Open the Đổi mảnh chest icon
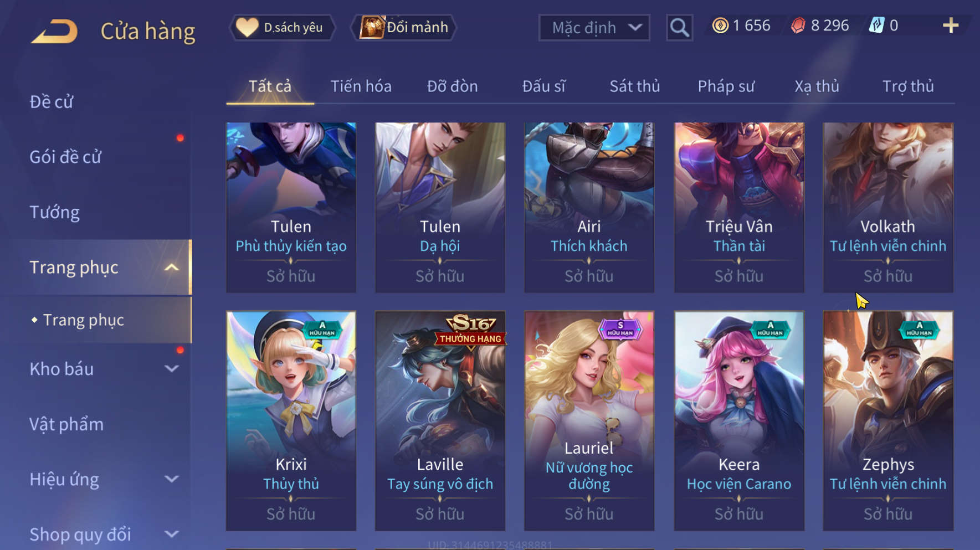The width and height of the screenshot is (980, 550). (372, 27)
